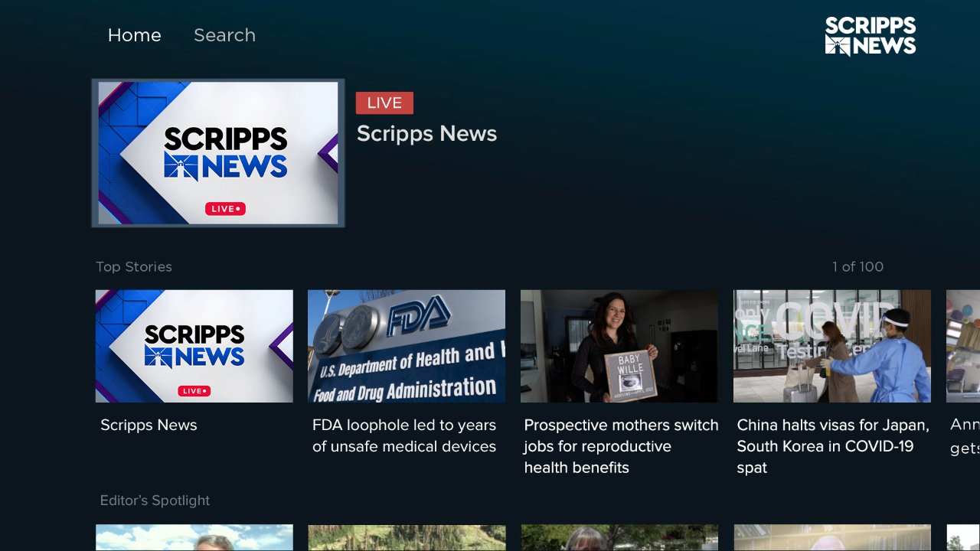The width and height of the screenshot is (980, 551).
Task: Open the Home tab
Action: click(x=134, y=35)
